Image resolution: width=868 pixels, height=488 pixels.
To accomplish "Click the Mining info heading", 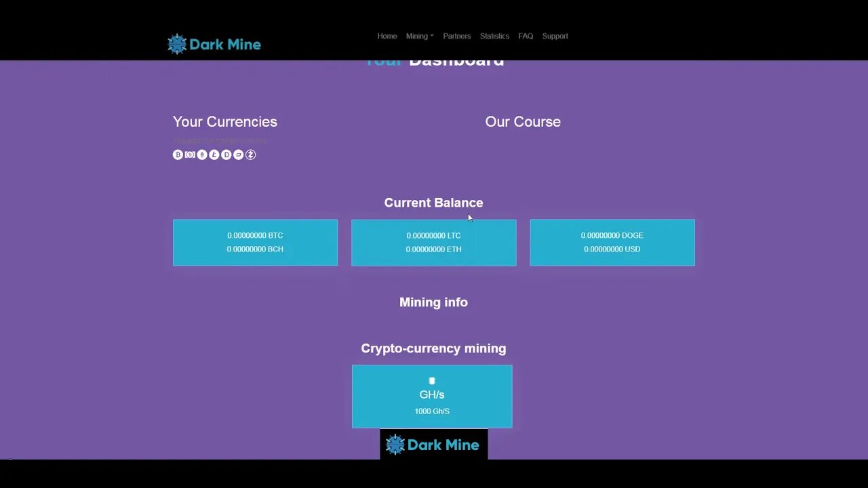I will [433, 302].
